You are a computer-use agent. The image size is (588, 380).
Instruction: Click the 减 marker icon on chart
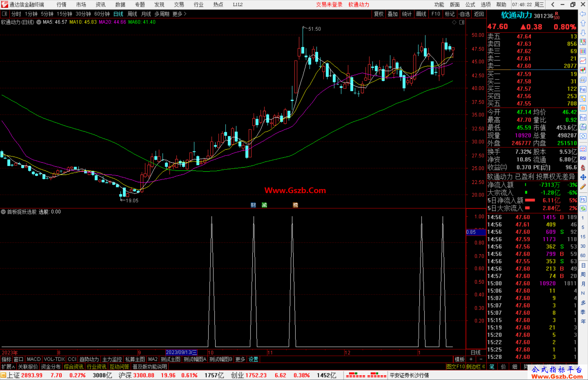pyautogui.click(x=264, y=205)
